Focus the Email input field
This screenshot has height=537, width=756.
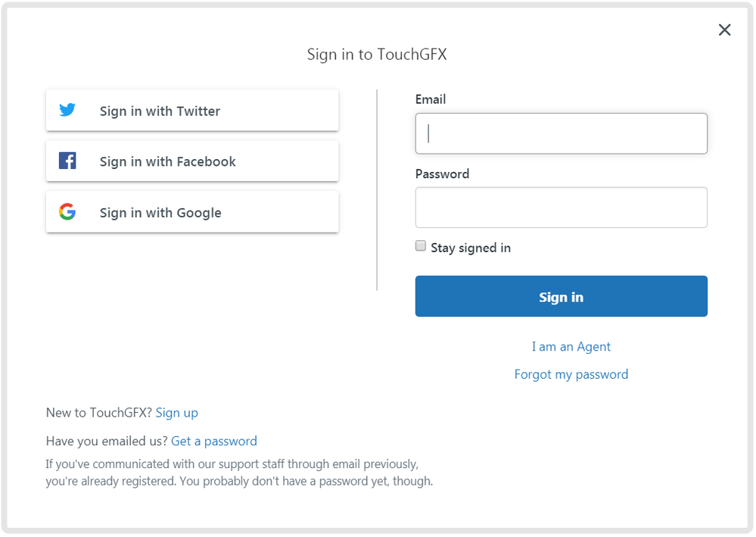click(x=562, y=133)
